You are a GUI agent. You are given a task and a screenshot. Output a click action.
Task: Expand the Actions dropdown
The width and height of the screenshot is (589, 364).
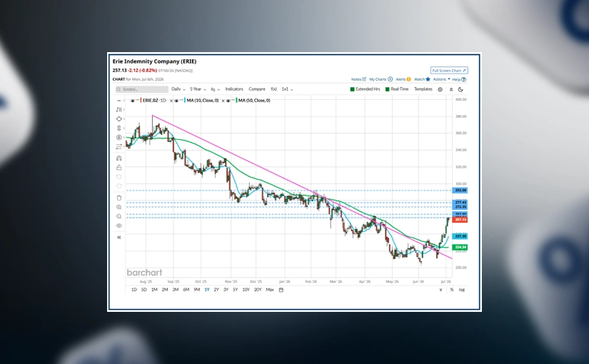(x=441, y=79)
